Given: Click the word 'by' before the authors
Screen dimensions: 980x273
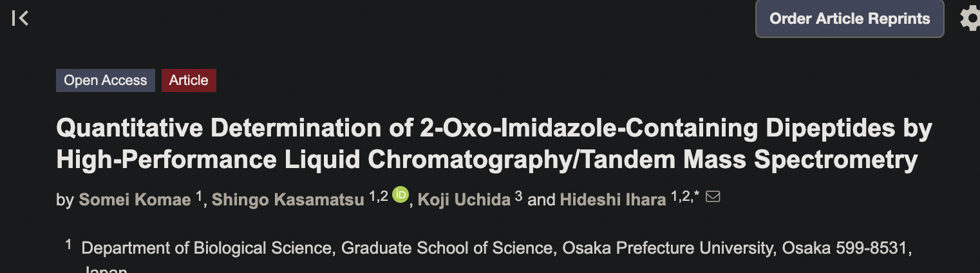Looking at the screenshot, I should pos(65,200).
